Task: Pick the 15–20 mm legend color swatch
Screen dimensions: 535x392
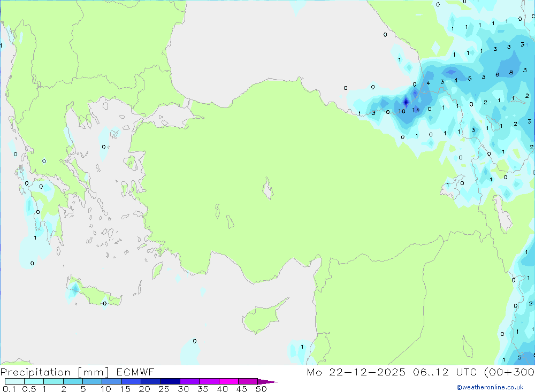Action: pyautogui.click(x=131, y=381)
